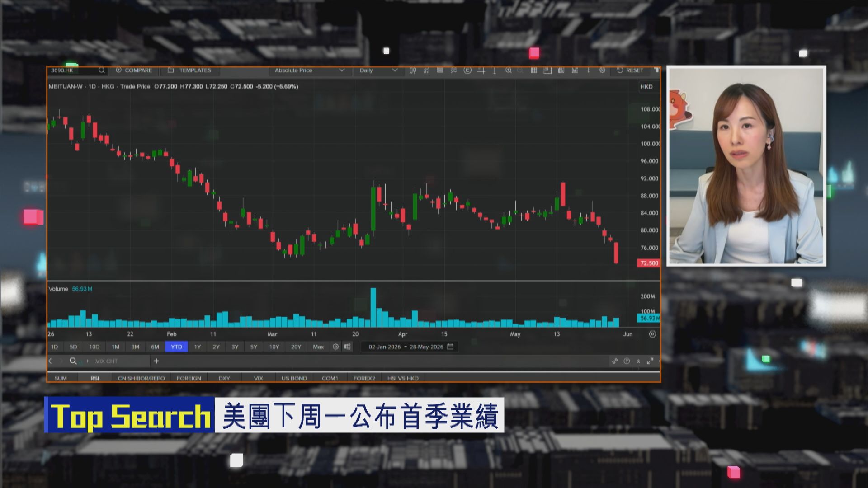The image size is (868, 488).
Task: Select the highlighted YTD range
Action: point(176,347)
